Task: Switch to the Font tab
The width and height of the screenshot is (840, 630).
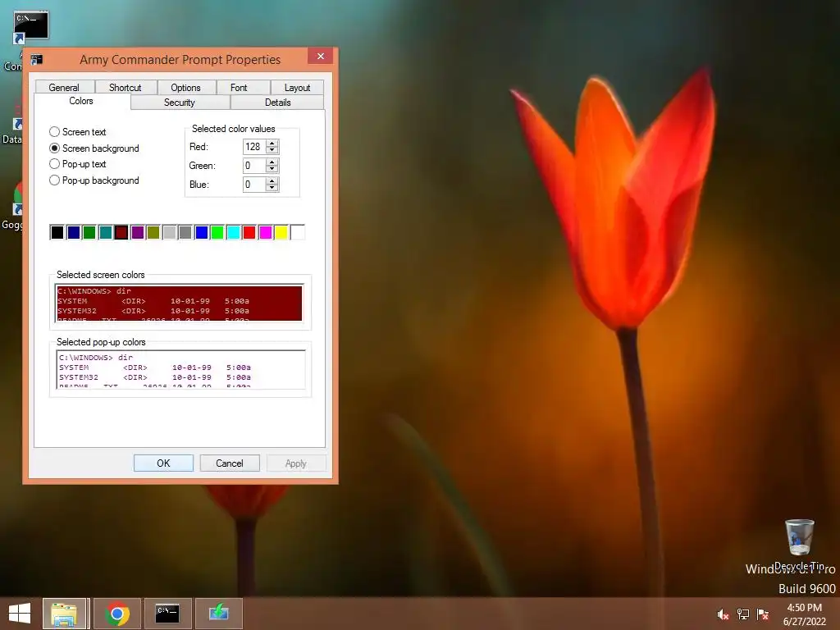Action: 239,87
